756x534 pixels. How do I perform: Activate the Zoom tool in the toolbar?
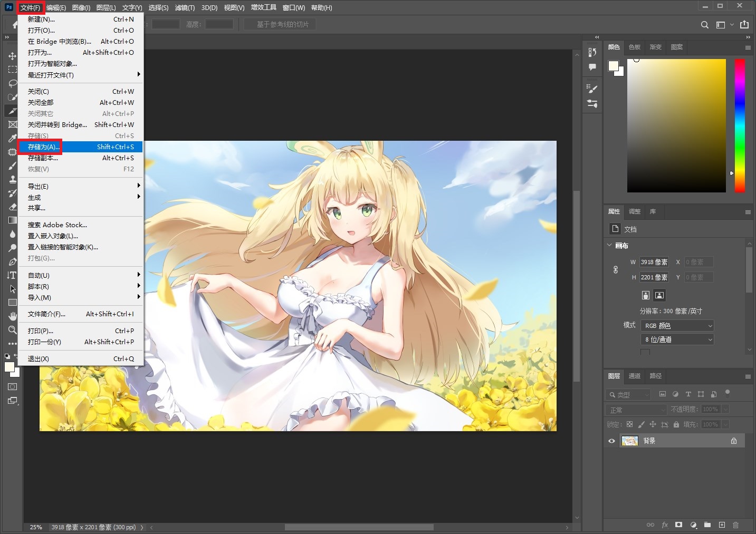point(12,330)
